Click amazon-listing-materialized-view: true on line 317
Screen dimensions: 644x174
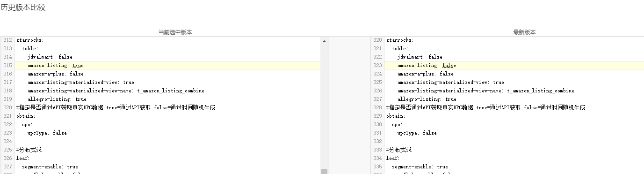80,82
